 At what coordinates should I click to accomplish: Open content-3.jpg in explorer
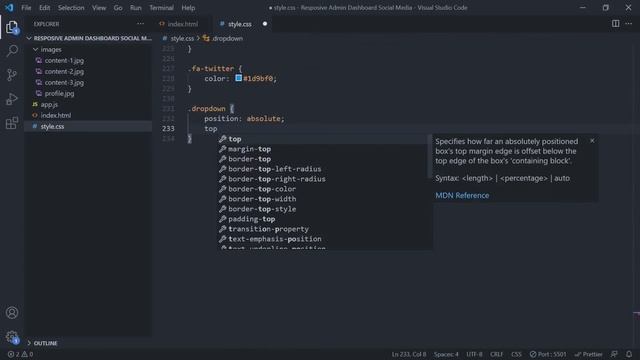pos(64,82)
